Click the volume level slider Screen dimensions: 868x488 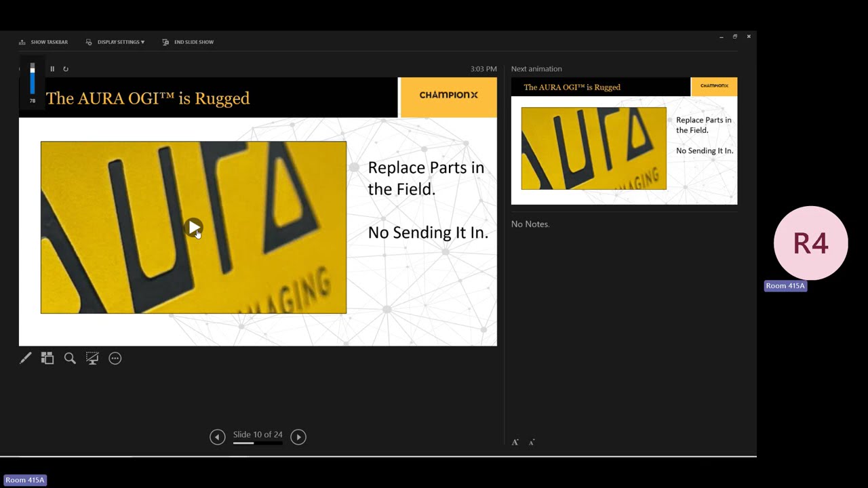(32, 79)
